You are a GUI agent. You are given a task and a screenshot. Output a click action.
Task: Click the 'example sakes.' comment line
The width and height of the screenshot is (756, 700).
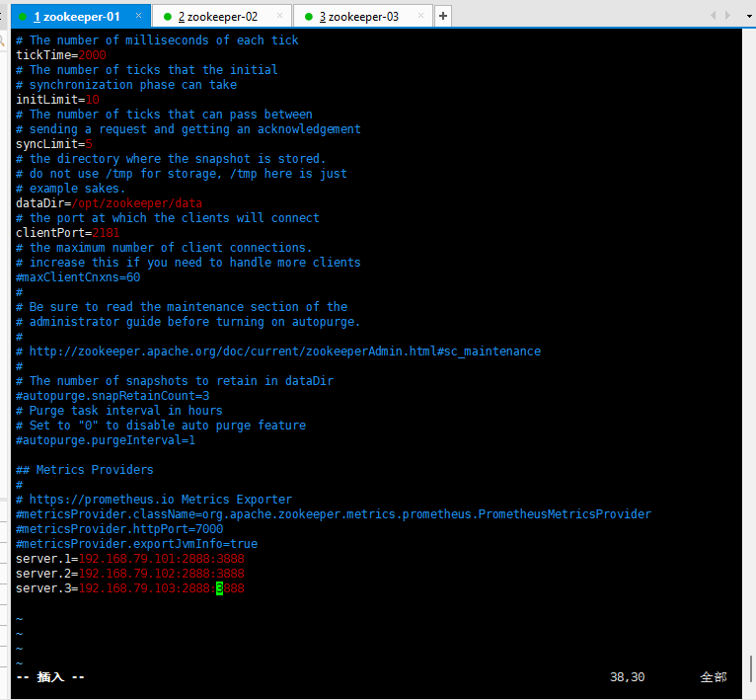tap(70, 189)
